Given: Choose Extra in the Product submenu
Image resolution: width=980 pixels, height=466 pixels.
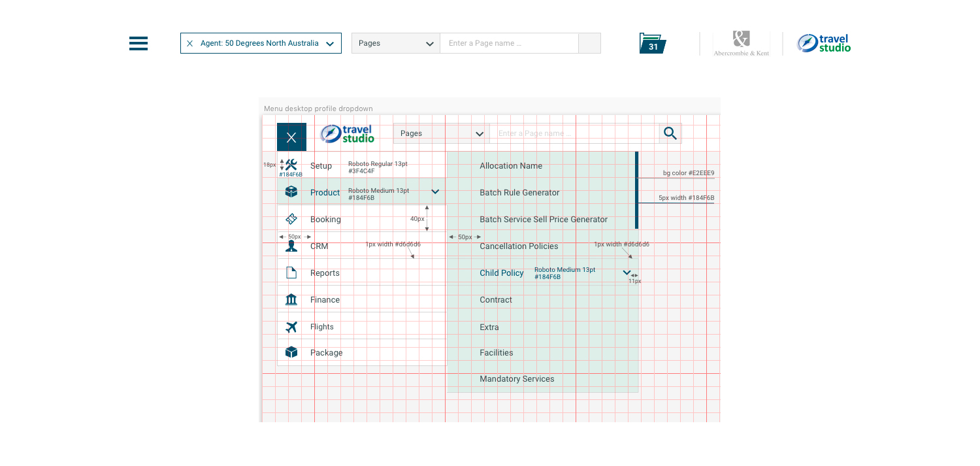Looking at the screenshot, I should [489, 327].
